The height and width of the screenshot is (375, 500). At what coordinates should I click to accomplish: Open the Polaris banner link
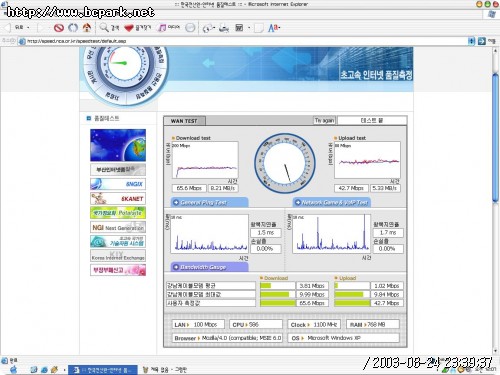tap(118, 213)
